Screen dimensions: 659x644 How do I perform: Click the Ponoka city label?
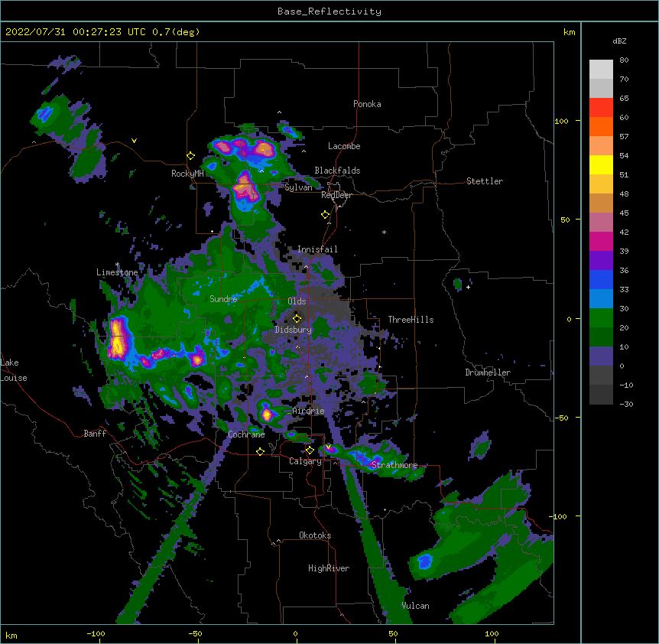pos(367,104)
